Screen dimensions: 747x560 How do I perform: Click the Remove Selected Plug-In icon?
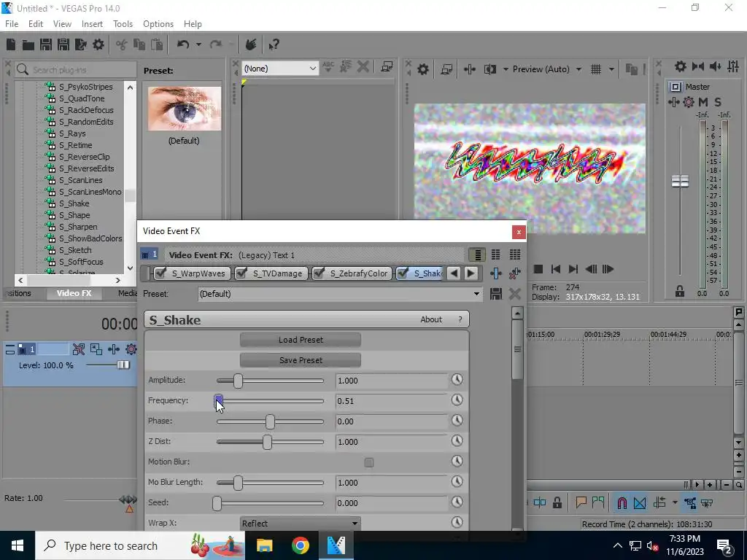[x=514, y=273]
